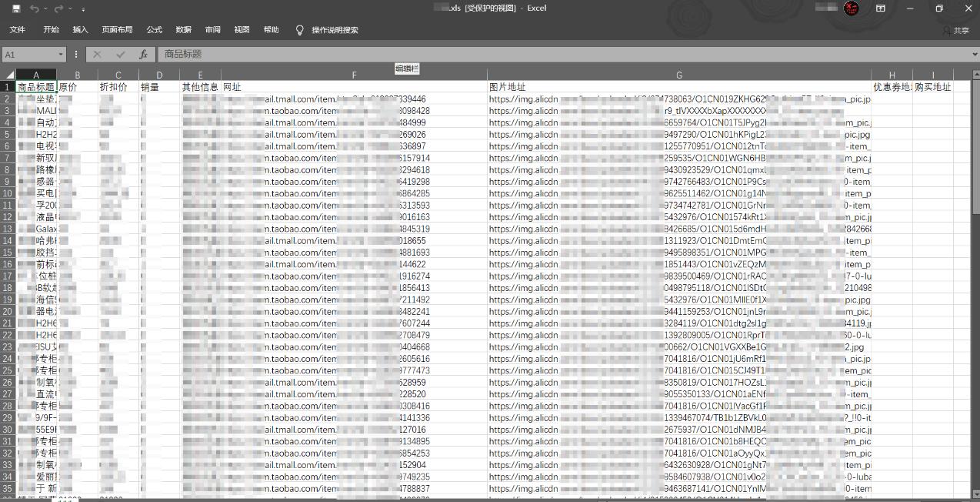Click the Enter checkmark icon in formula bar
The height and width of the screenshot is (502, 980).
coord(120,55)
